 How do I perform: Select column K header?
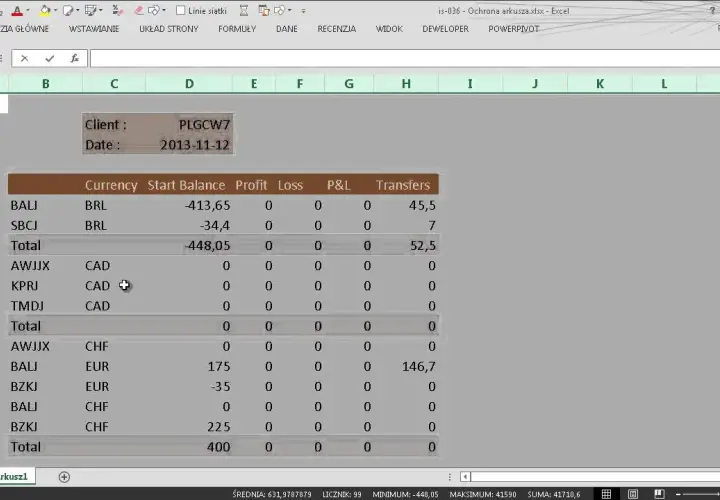(600, 84)
